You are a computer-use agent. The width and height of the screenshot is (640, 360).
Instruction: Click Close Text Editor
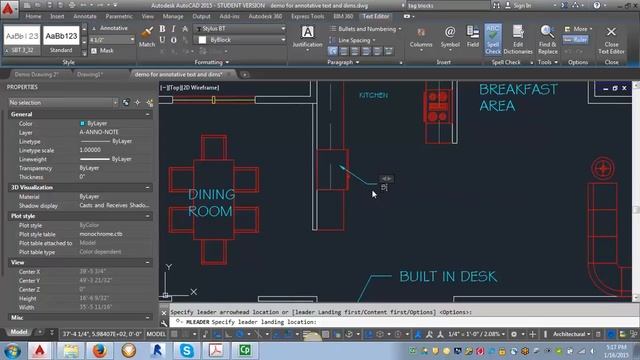tap(611, 40)
